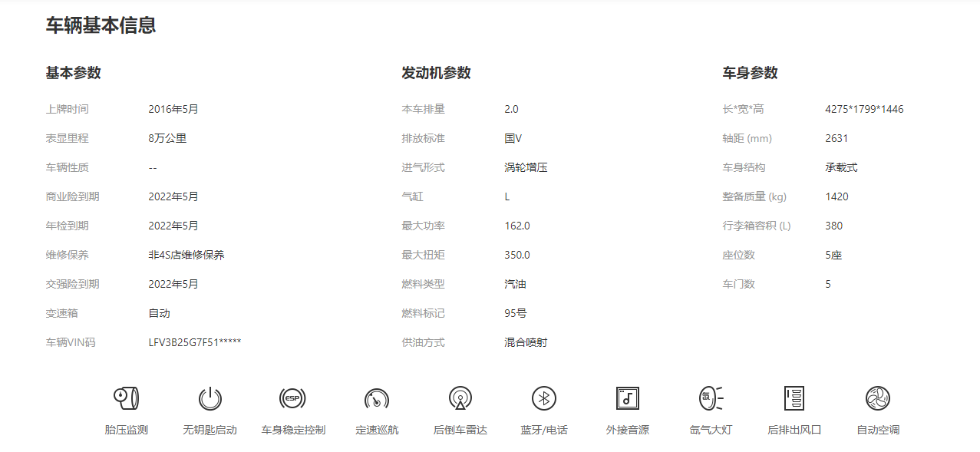Image resolution: width=980 pixels, height=452 pixels.
Task: Select the 混合喷射 fuel supply value
Action: [x=526, y=342]
